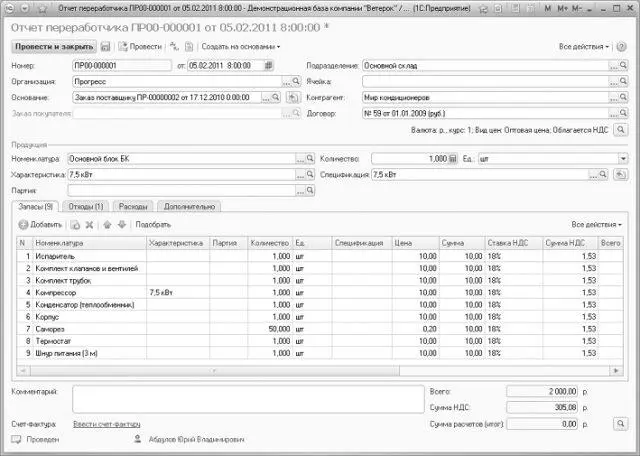Open the main menu dropdown in title bar
Screen dimensions: 640x456
click(x=25, y=9)
